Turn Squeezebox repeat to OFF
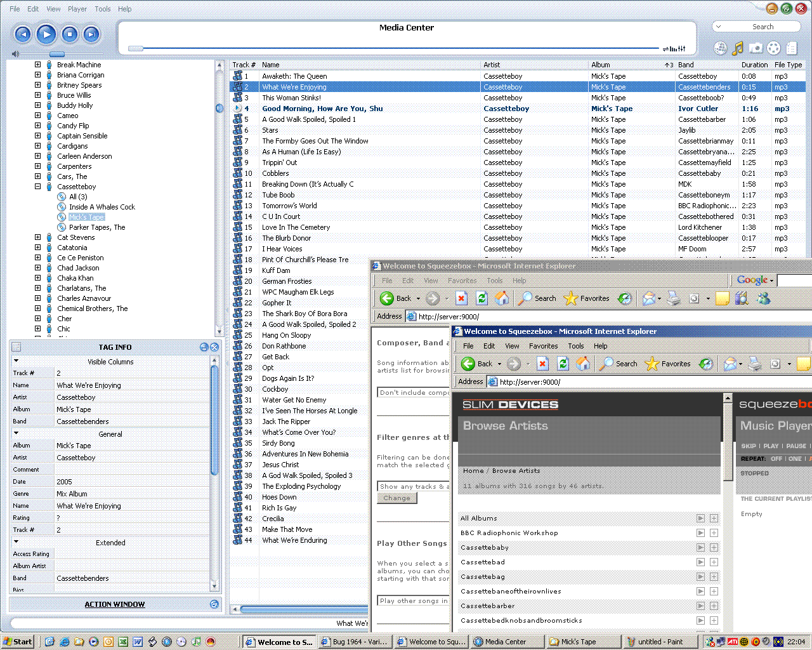812x650 pixels. pyautogui.click(x=776, y=459)
